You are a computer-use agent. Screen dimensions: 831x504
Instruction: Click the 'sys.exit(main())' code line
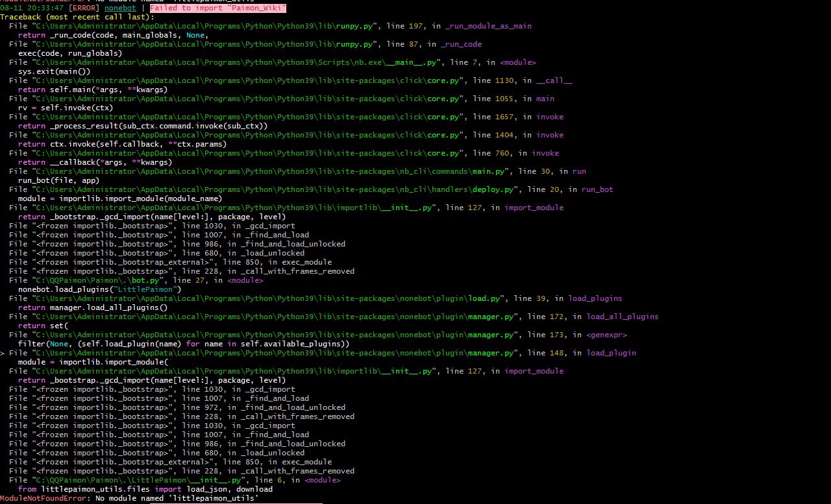click(54, 71)
